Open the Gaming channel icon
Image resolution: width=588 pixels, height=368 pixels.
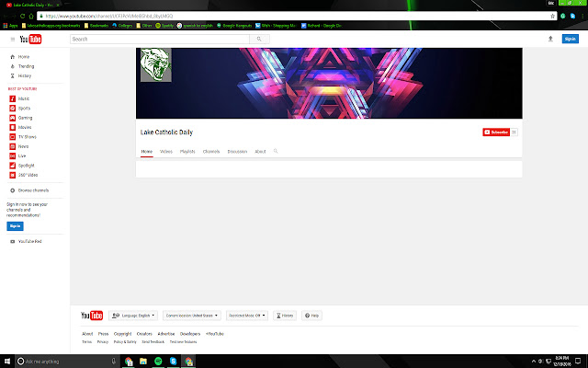point(12,118)
